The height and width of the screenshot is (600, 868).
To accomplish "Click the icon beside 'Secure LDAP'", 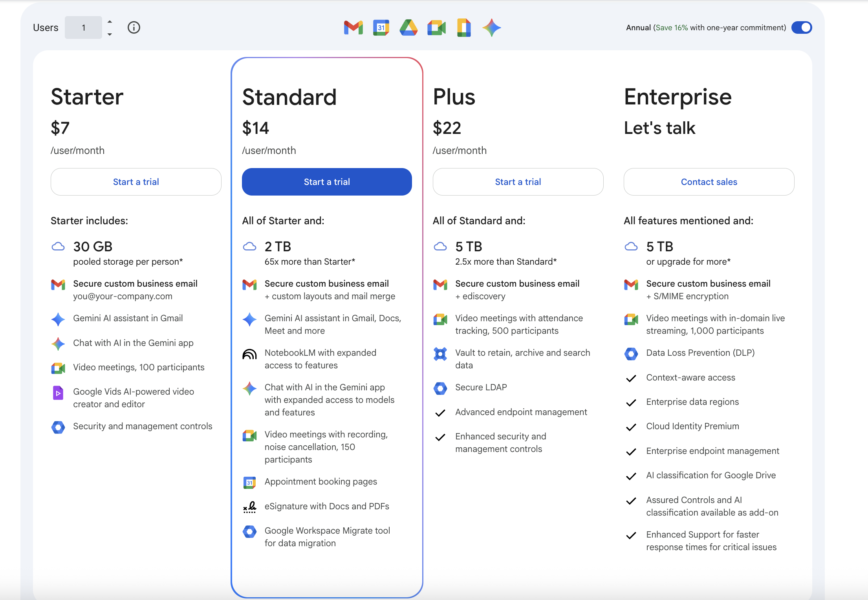I will (x=440, y=388).
